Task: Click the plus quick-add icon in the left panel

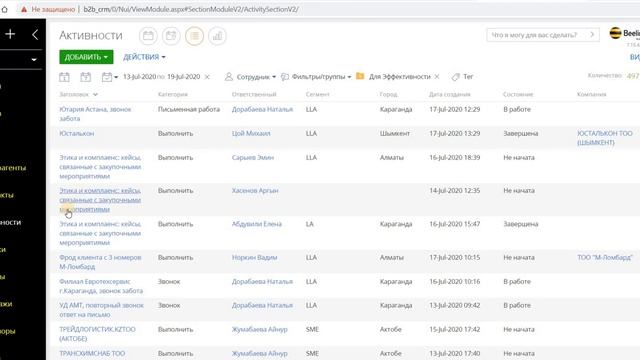Action: (10, 34)
